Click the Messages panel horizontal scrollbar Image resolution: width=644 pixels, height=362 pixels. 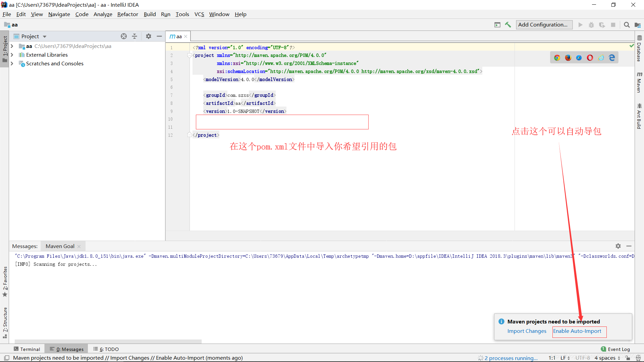(108, 341)
